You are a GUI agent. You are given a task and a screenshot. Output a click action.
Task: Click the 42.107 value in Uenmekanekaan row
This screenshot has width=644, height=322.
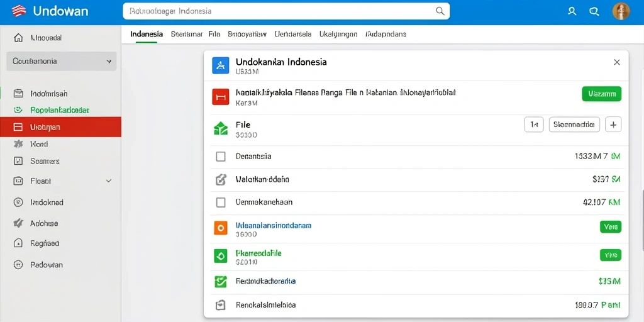pyautogui.click(x=595, y=202)
